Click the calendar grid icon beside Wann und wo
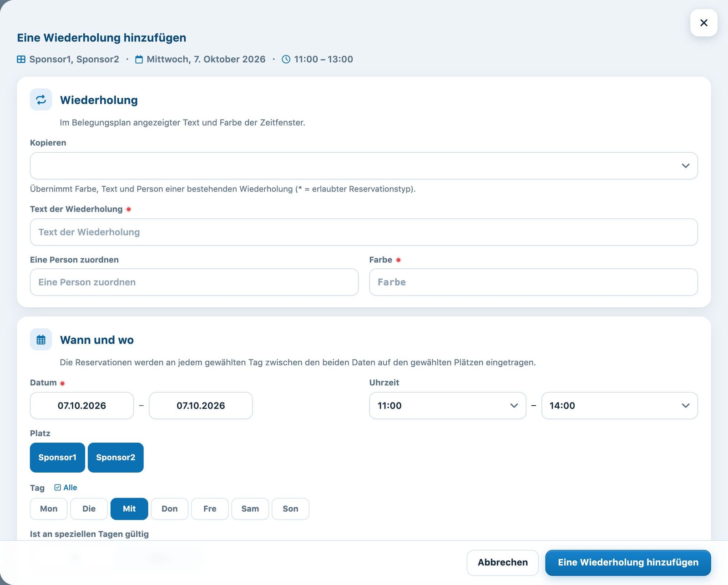 point(41,340)
